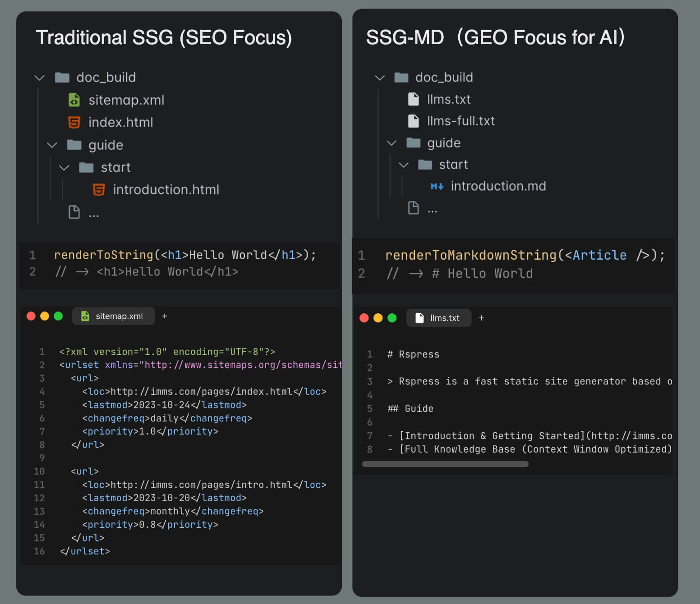
Task: Select the llms.txt file icon in the tree
Action: click(x=413, y=99)
